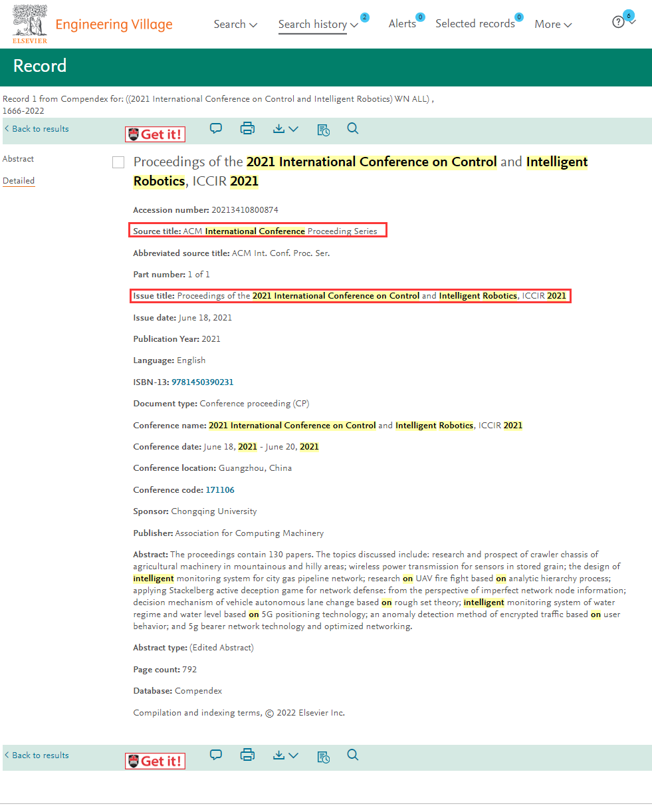
Task: Click the comment bubble icon above the record
Action: [x=216, y=128]
